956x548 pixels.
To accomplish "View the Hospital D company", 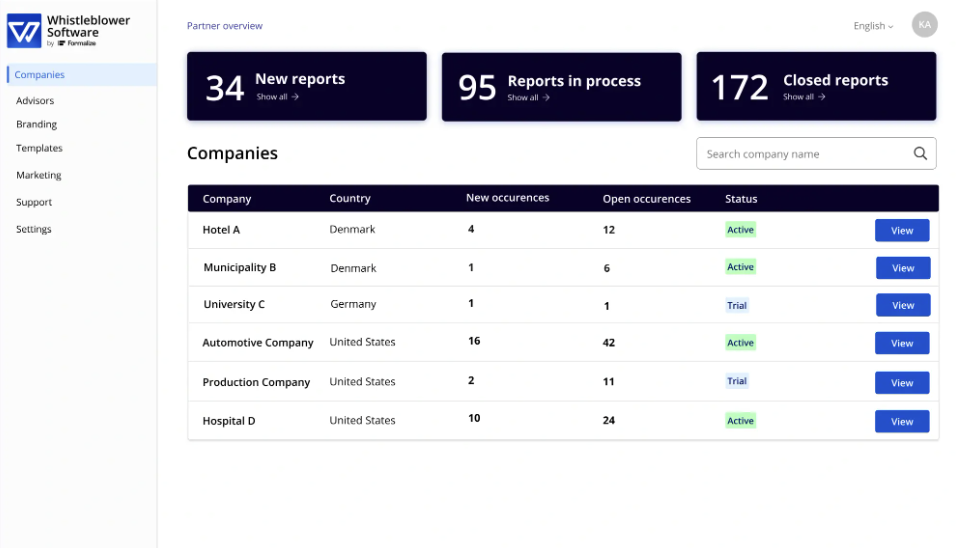I will 901,422.
